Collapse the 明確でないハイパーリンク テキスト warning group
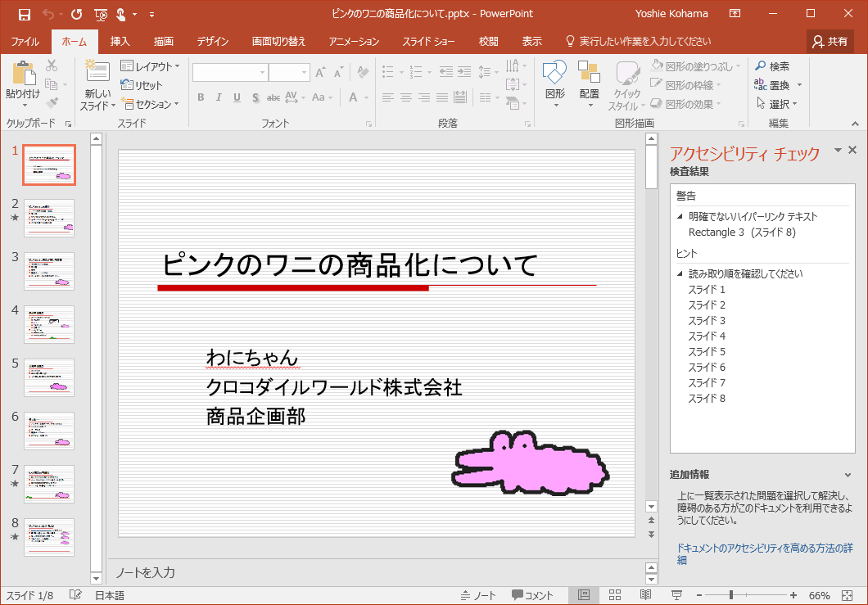This screenshot has width=868, height=605. click(x=680, y=217)
